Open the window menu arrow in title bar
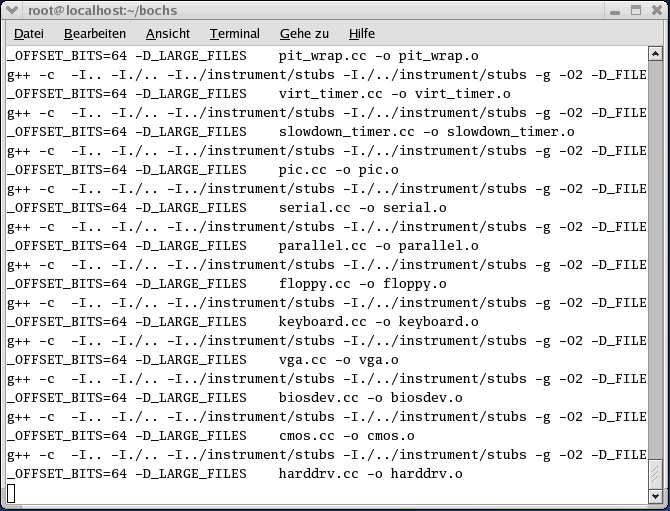The width and height of the screenshot is (670, 511). (x=12, y=10)
